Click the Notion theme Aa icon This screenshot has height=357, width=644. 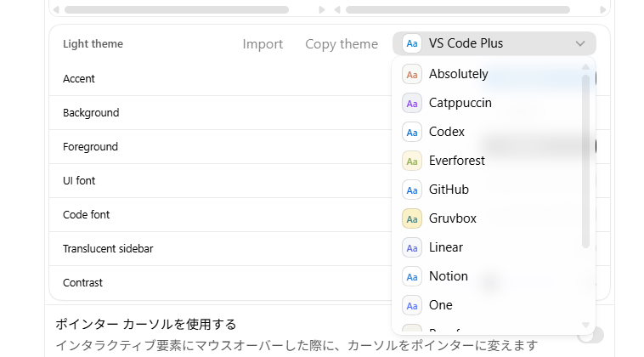(412, 276)
